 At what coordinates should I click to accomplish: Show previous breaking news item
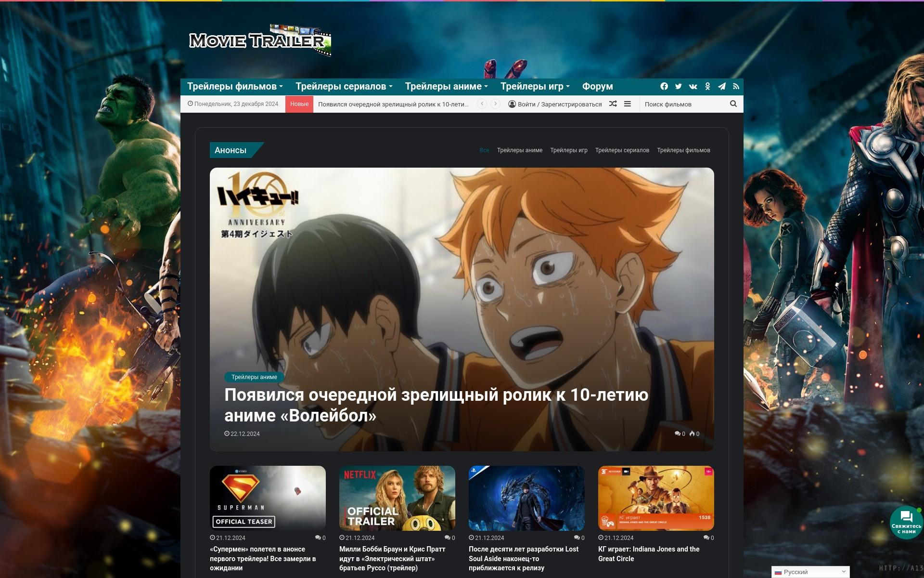pos(482,104)
